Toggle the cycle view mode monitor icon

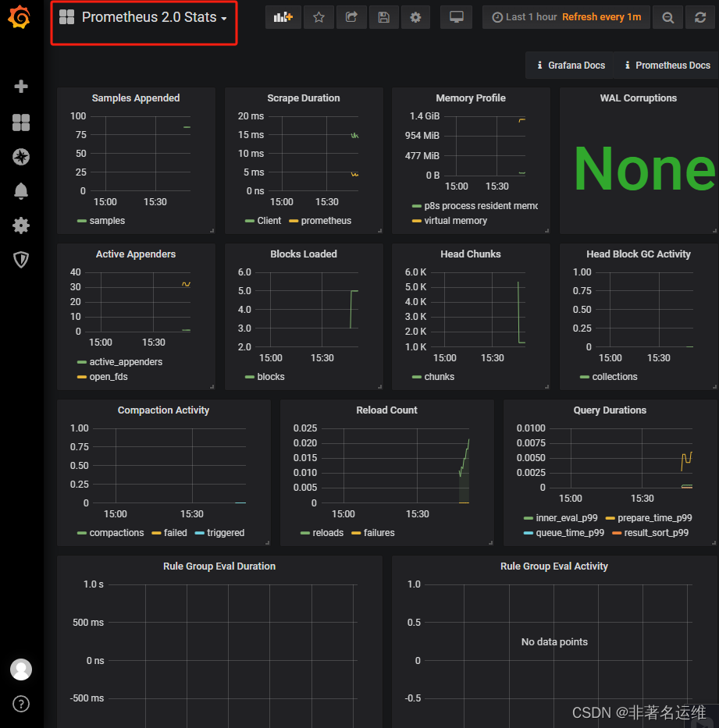click(x=456, y=17)
